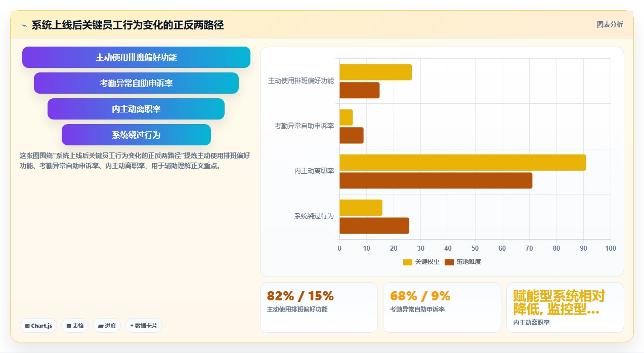Click the 进度 tag chip
This screenshot has width=644, height=353.
[107, 326]
